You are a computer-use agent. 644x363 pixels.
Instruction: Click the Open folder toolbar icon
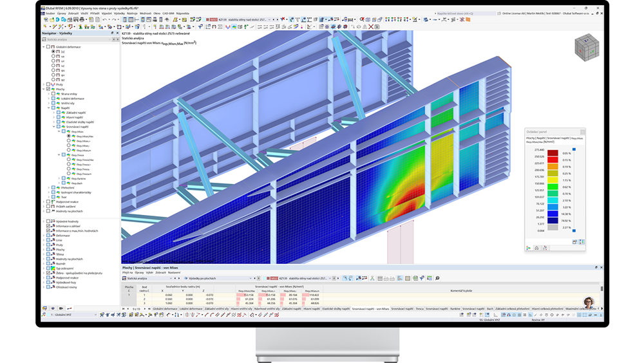click(x=52, y=19)
